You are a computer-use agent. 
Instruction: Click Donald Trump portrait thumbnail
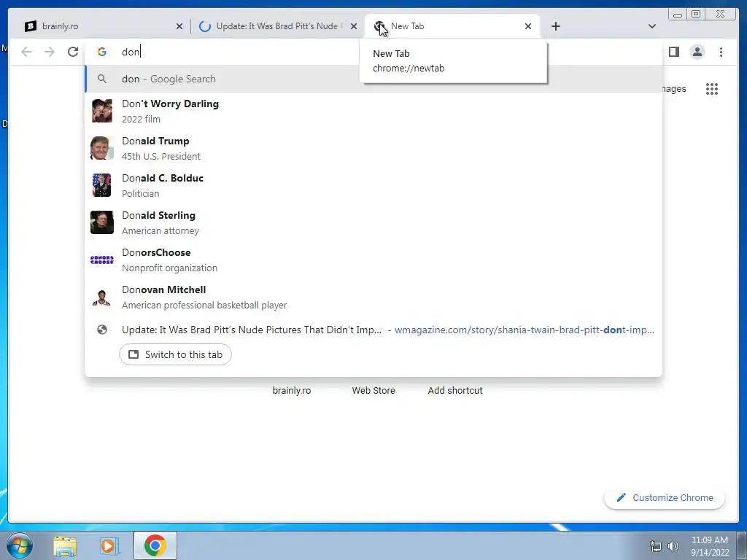pyautogui.click(x=102, y=148)
